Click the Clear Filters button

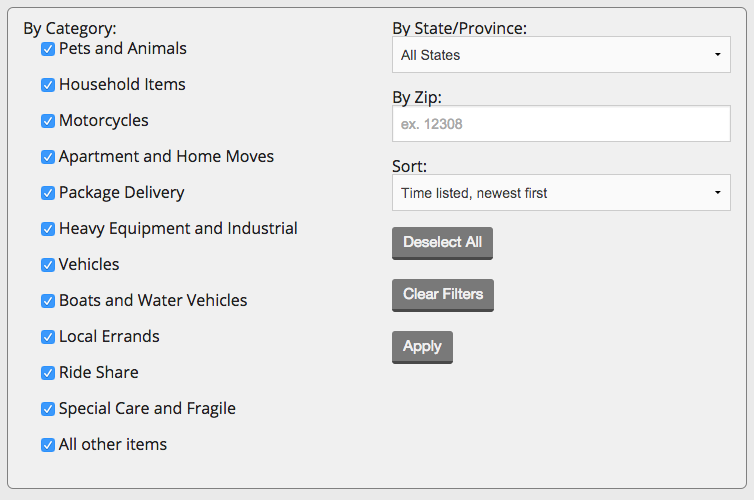443,295
